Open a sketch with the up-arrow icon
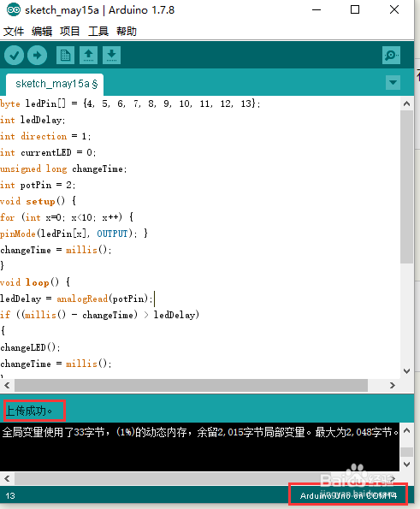The width and height of the screenshot is (420, 509). coord(89,56)
